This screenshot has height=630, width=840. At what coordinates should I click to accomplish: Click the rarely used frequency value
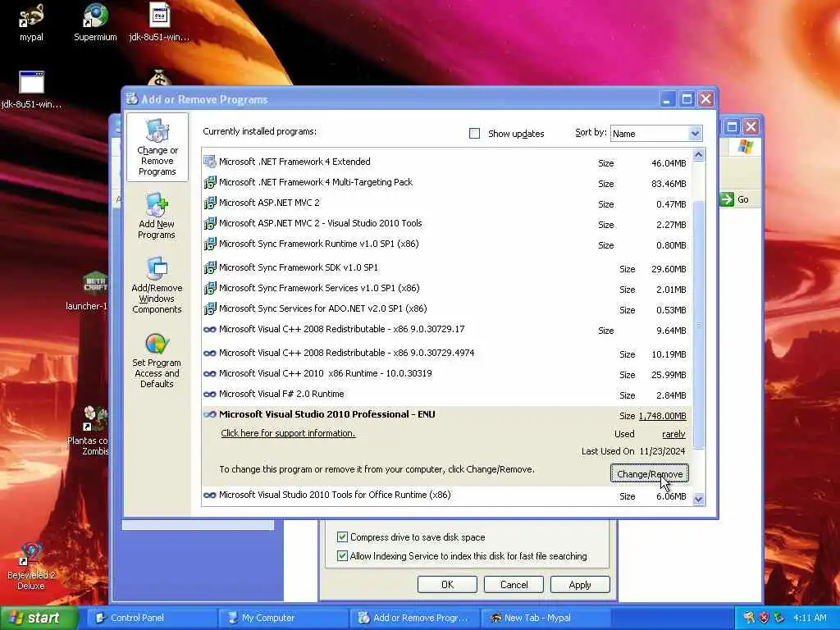(673, 434)
